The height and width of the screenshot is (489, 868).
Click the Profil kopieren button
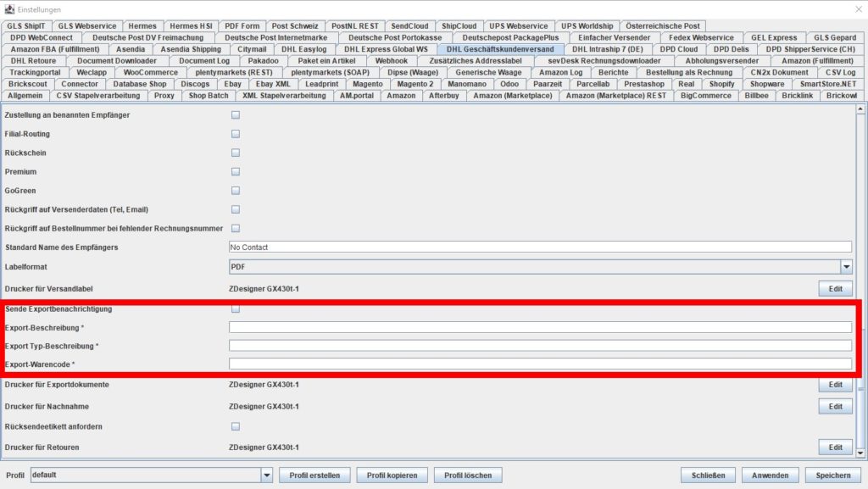[392, 475]
